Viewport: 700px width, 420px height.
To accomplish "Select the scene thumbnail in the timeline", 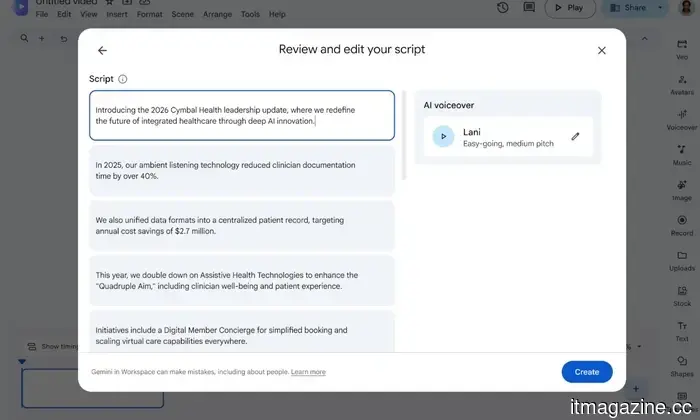I will click(x=92, y=388).
